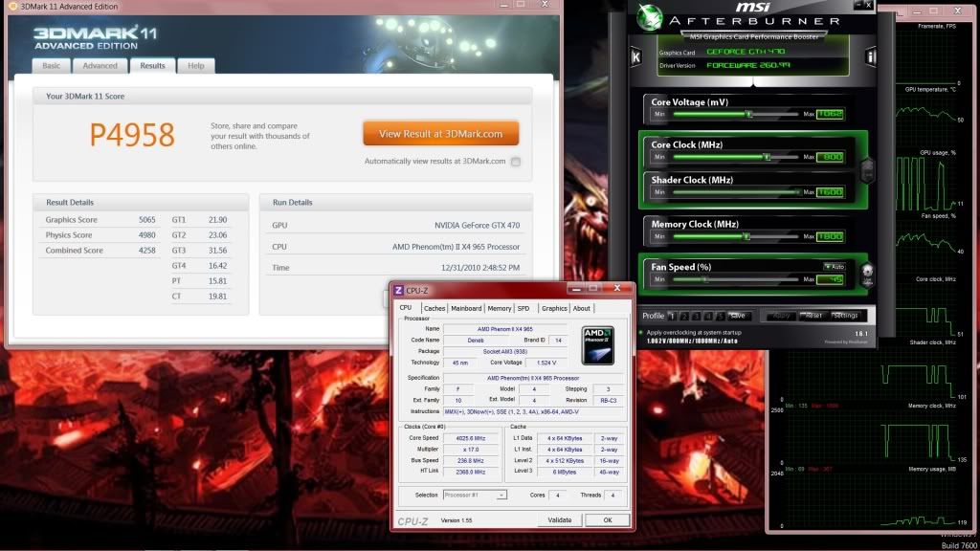Viewport: 980px width, 551px height.
Task: Open Afterburner Settings
Action: click(846, 316)
